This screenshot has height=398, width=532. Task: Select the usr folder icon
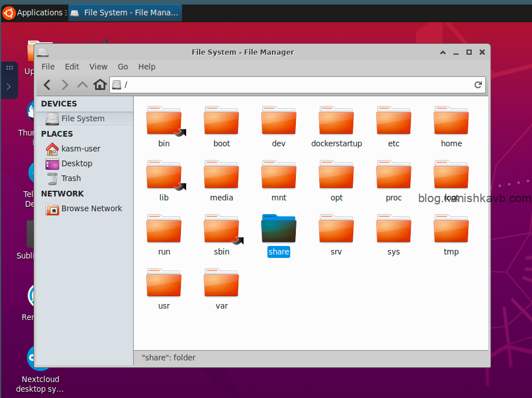point(164,283)
